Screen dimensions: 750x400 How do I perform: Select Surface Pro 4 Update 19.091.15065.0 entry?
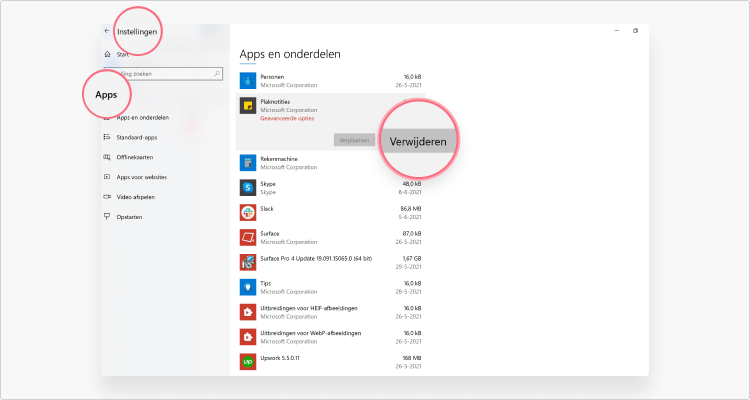click(x=316, y=258)
